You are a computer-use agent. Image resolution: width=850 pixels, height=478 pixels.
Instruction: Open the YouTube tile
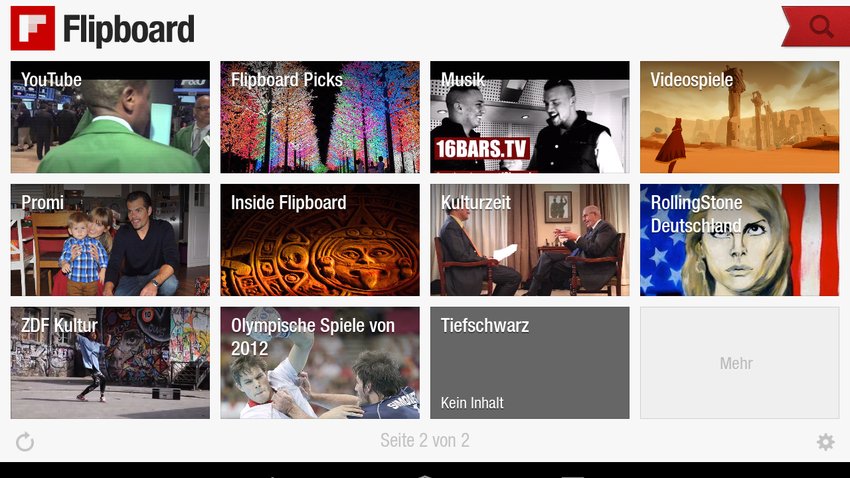coord(110,117)
